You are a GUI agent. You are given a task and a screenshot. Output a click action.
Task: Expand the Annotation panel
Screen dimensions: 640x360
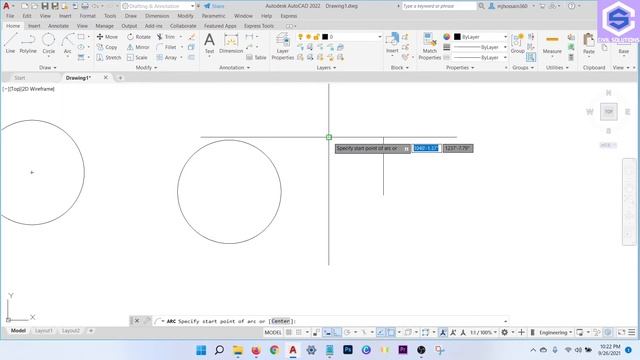(x=234, y=67)
